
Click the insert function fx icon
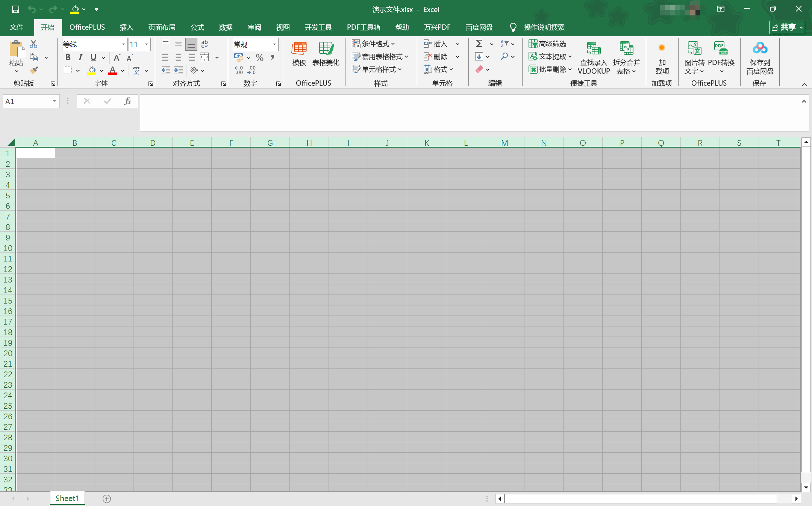click(x=127, y=101)
